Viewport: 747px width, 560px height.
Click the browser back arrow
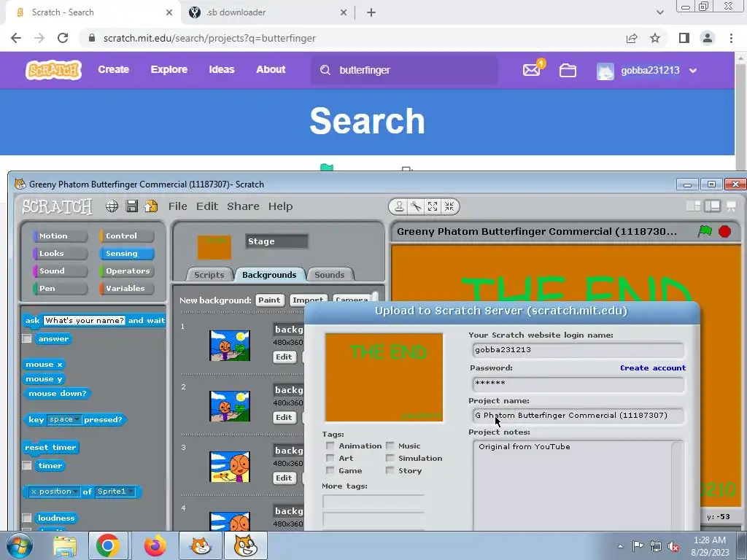pyautogui.click(x=16, y=38)
